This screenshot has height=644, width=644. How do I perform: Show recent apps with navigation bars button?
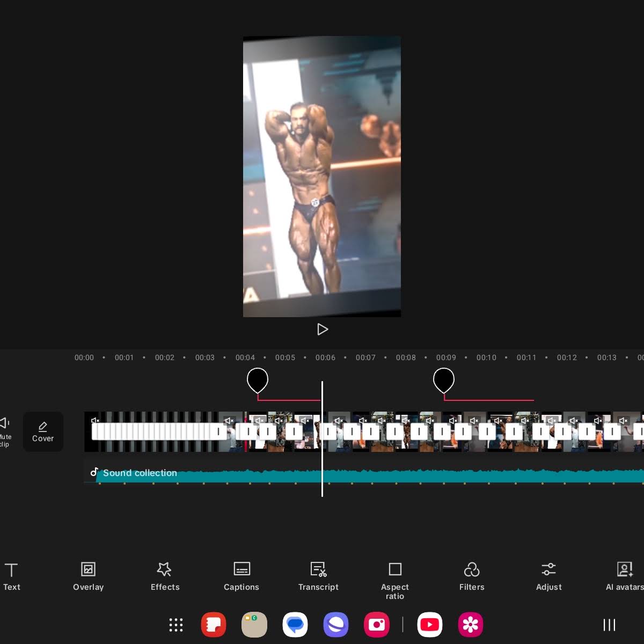click(x=609, y=625)
